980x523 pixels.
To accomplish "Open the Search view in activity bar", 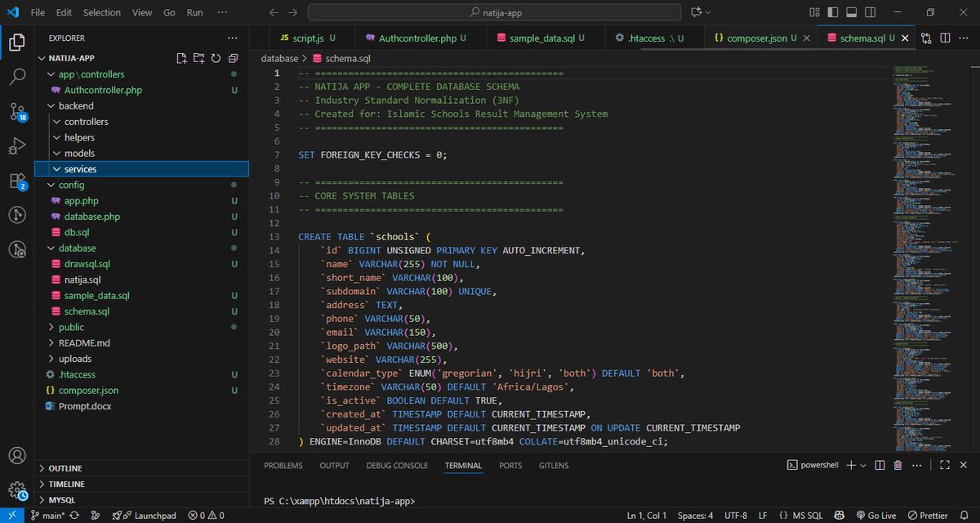I will click(16, 77).
